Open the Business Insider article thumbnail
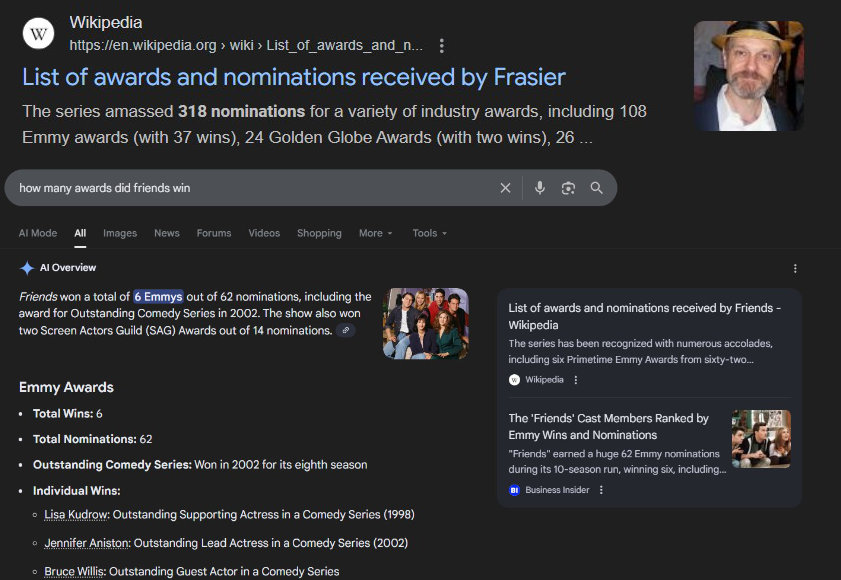The image size is (841, 580). pyautogui.click(x=761, y=439)
